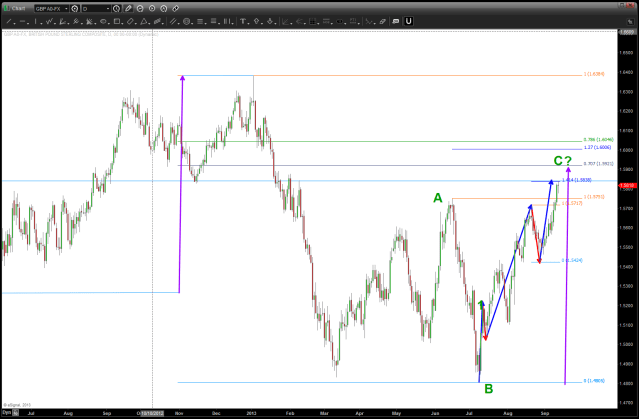639x419 pixels.
Task: Click the speech bubble comment icon
Action: pyautogui.click(x=395, y=21)
